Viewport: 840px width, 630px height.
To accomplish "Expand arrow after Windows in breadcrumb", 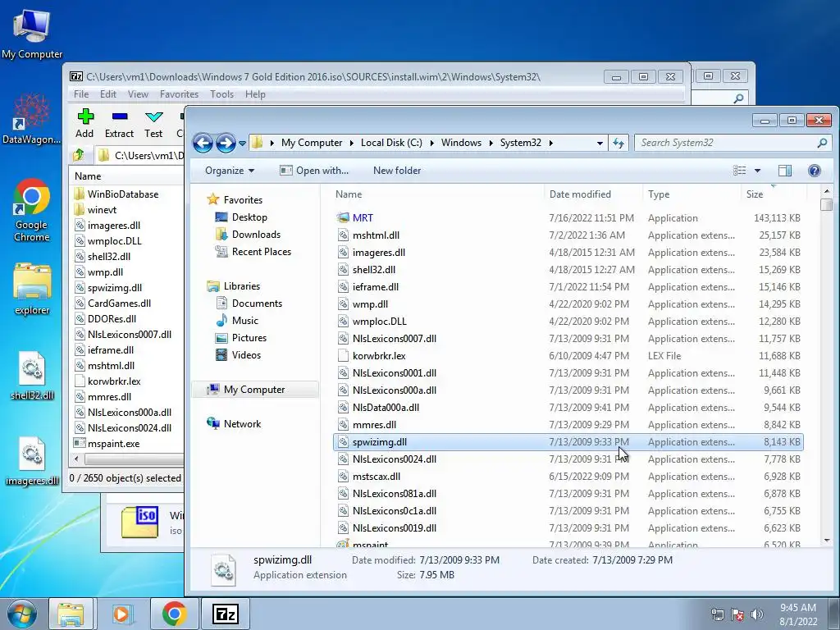I will (x=491, y=143).
